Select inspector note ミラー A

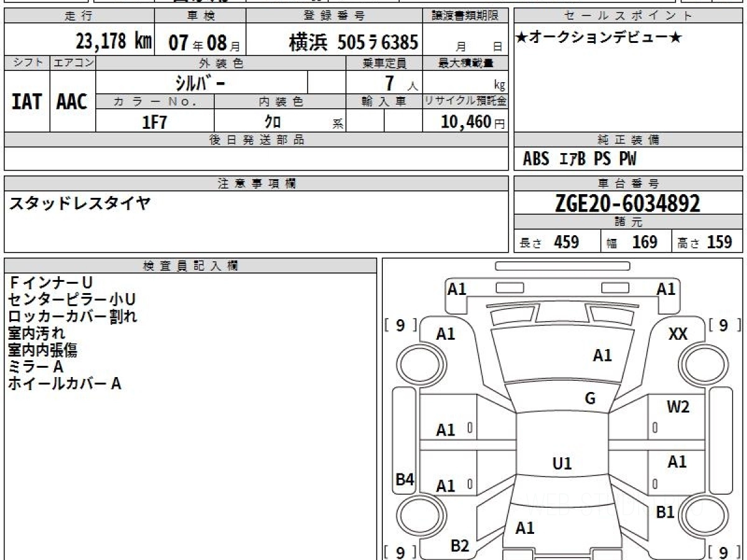(x=35, y=366)
